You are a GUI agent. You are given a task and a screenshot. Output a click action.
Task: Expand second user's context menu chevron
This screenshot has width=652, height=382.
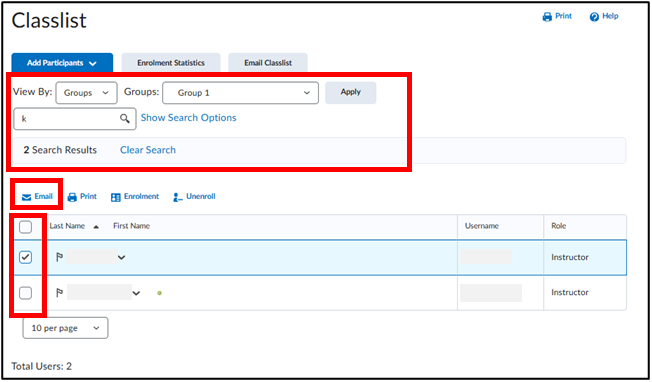tap(136, 293)
